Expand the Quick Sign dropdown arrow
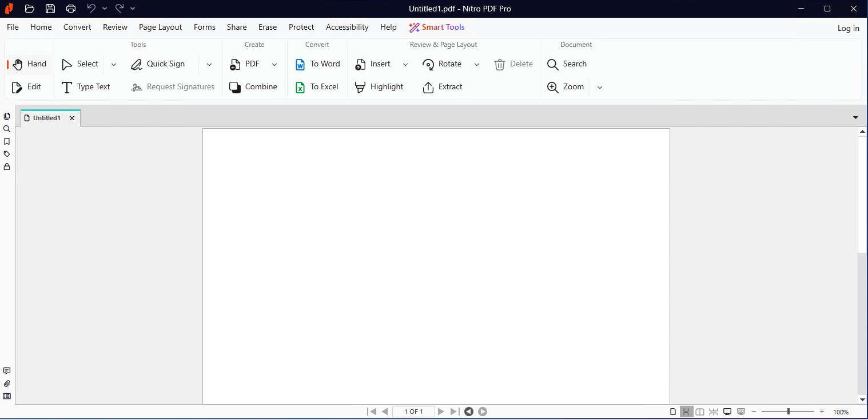 point(209,65)
